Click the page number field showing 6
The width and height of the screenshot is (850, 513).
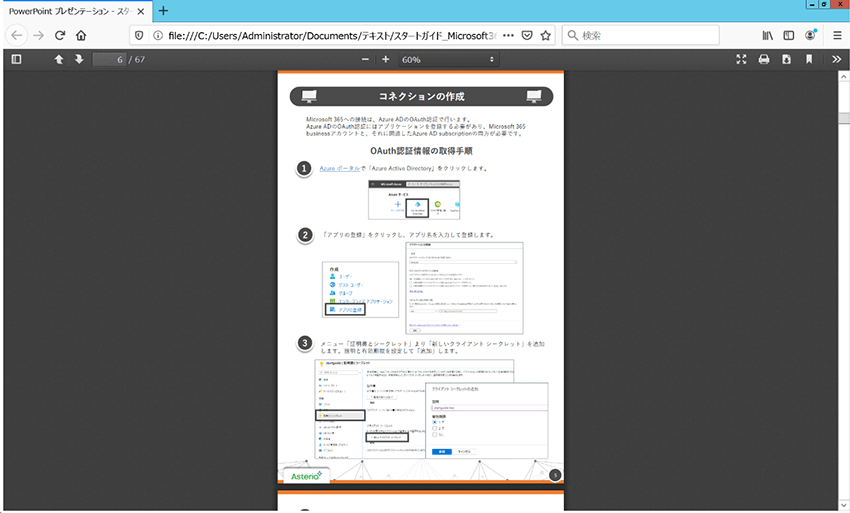pyautogui.click(x=109, y=59)
